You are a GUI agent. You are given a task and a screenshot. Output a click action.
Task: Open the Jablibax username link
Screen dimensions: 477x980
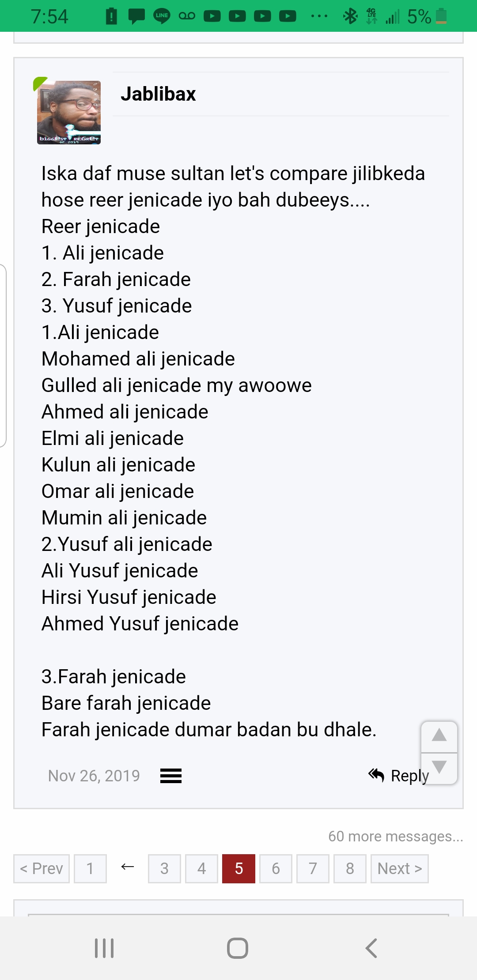coord(158,94)
